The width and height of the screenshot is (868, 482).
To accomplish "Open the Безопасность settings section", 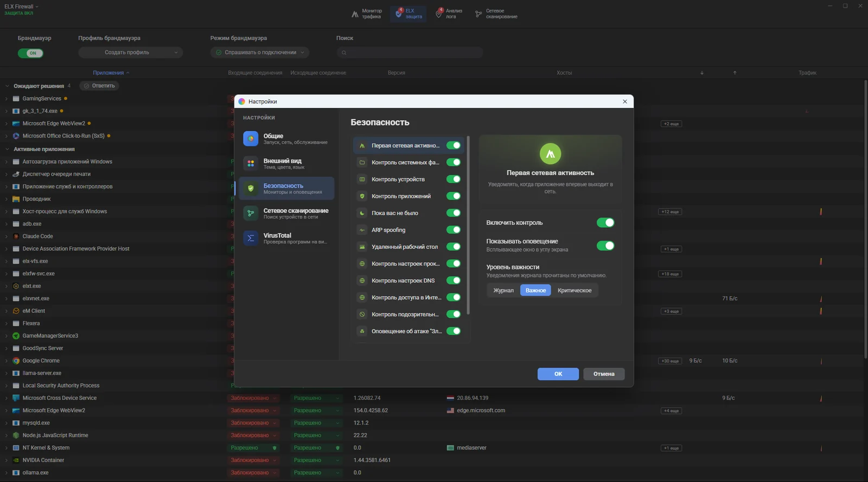I will pyautogui.click(x=286, y=189).
